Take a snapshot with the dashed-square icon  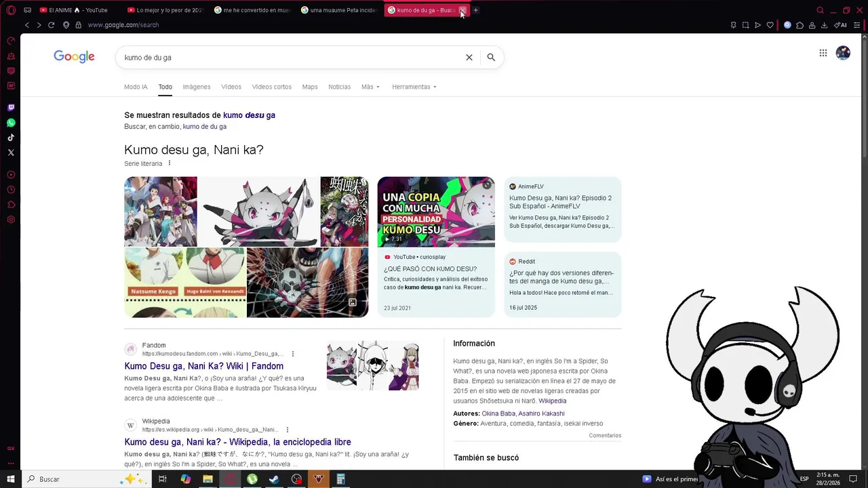(x=745, y=25)
